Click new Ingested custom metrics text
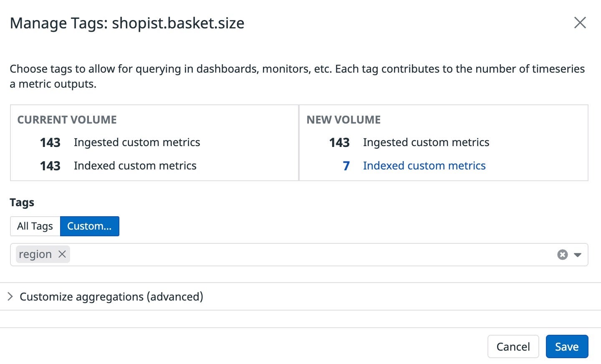Screen dimensions: 601x364 pyautogui.click(x=426, y=142)
